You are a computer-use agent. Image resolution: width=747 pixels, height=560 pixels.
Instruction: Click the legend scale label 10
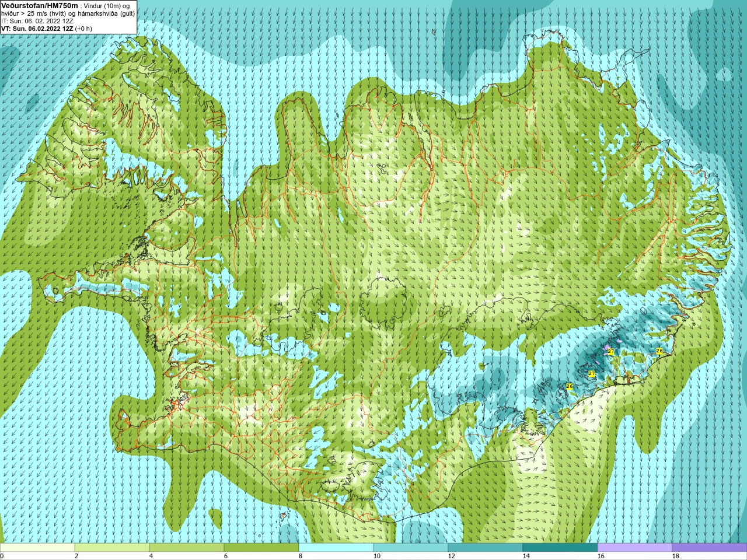376,556
